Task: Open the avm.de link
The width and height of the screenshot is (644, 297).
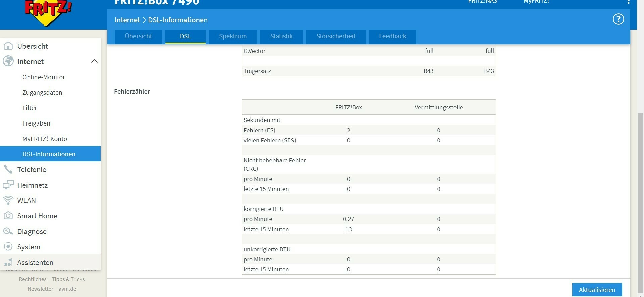Action: coord(67,289)
